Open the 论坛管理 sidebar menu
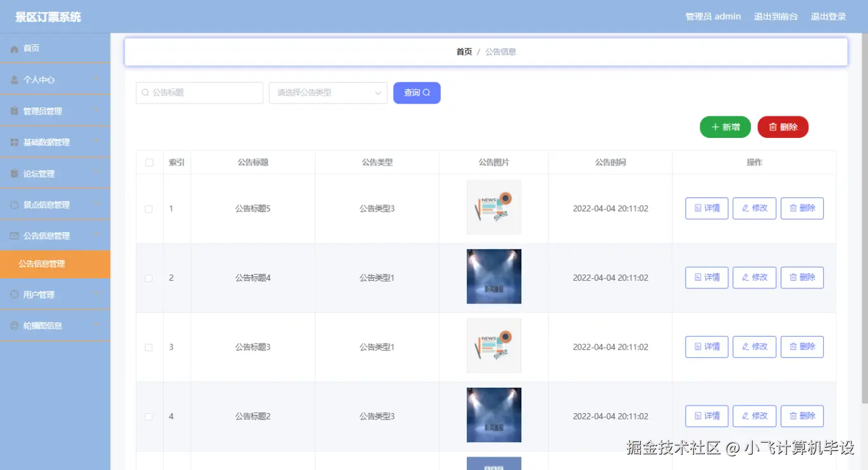The width and height of the screenshot is (868, 470). (55, 173)
